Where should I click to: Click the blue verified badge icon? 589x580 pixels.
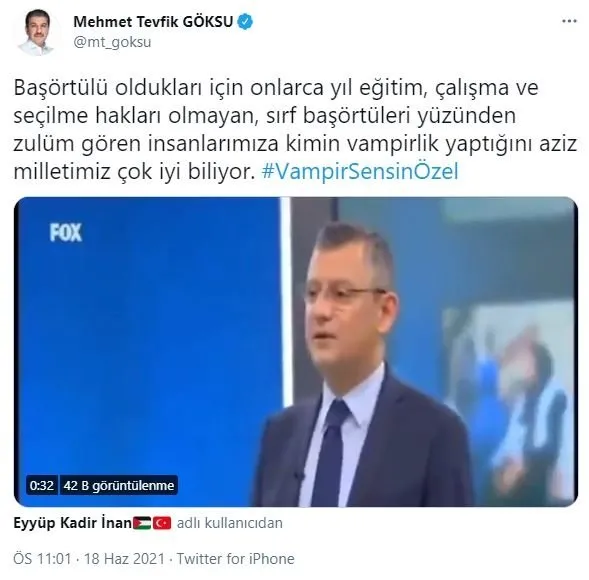[245, 22]
